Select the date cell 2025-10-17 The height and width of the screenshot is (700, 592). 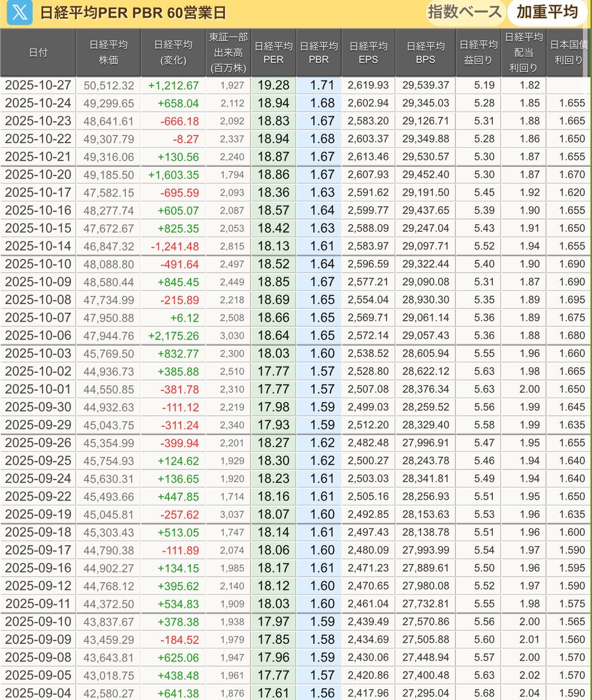point(38,192)
